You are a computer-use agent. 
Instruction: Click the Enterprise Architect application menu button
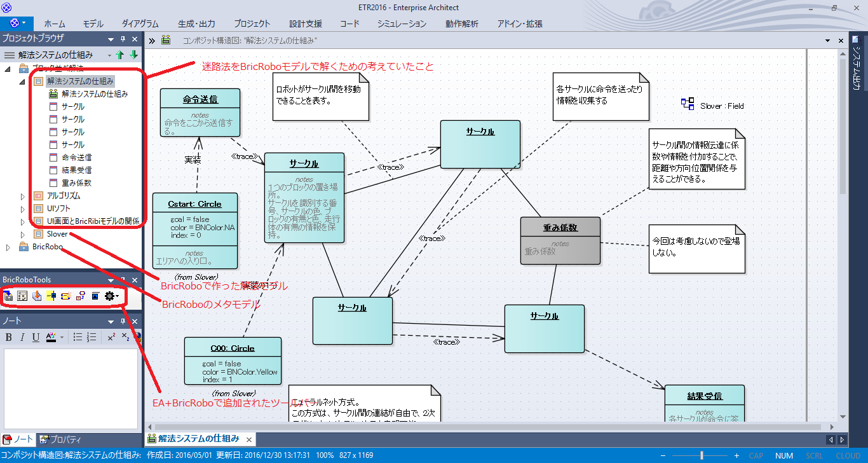point(15,23)
